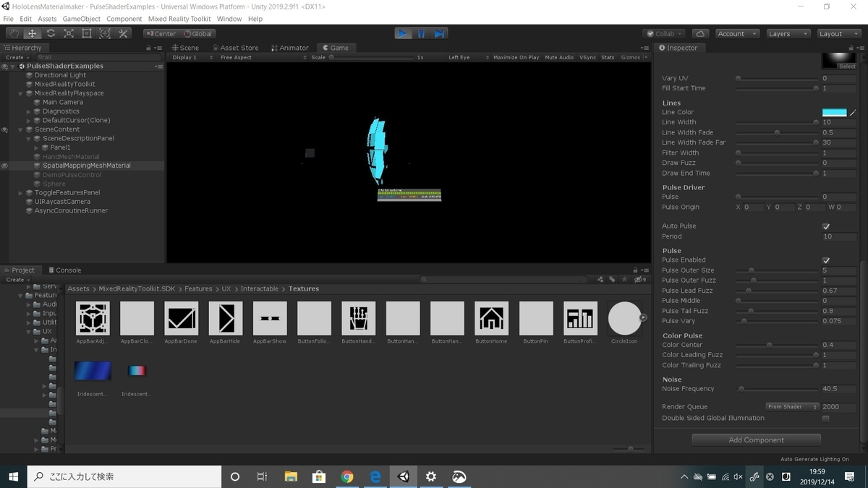868x488 pixels.
Task: Open File Explorer from the taskbar
Action: tap(291, 476)
